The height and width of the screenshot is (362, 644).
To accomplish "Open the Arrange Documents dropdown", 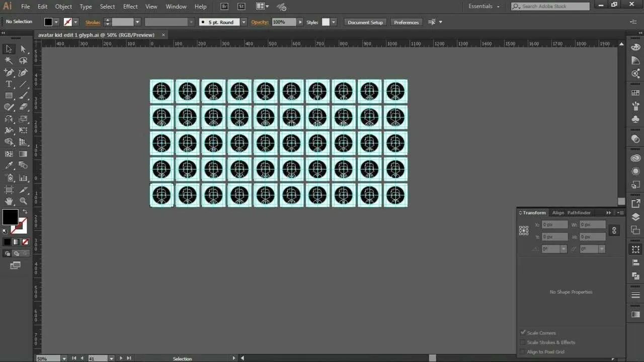I will click(262, 7).
